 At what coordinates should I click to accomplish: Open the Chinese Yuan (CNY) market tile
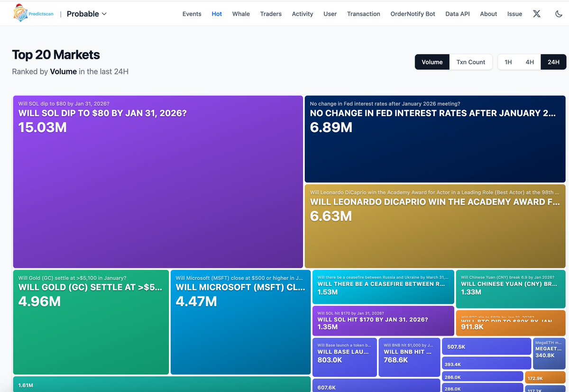510,289
